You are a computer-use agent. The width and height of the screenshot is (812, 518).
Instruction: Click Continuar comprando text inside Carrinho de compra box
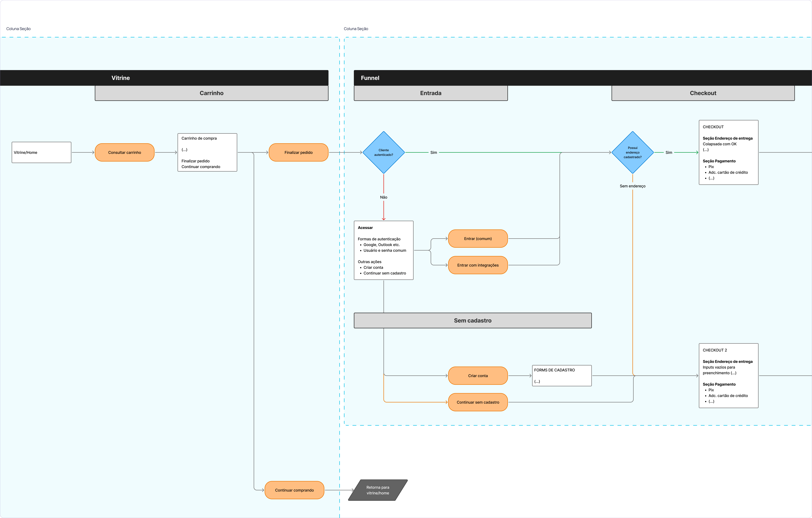201,167
